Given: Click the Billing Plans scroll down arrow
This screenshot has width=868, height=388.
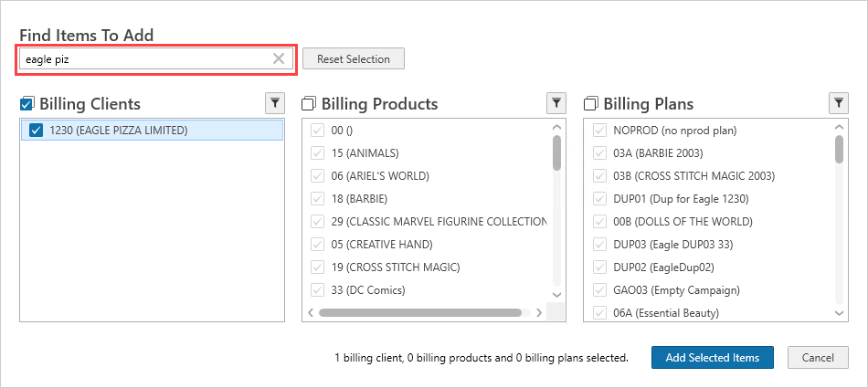Looking at the screenshot, I should [839, 313].
